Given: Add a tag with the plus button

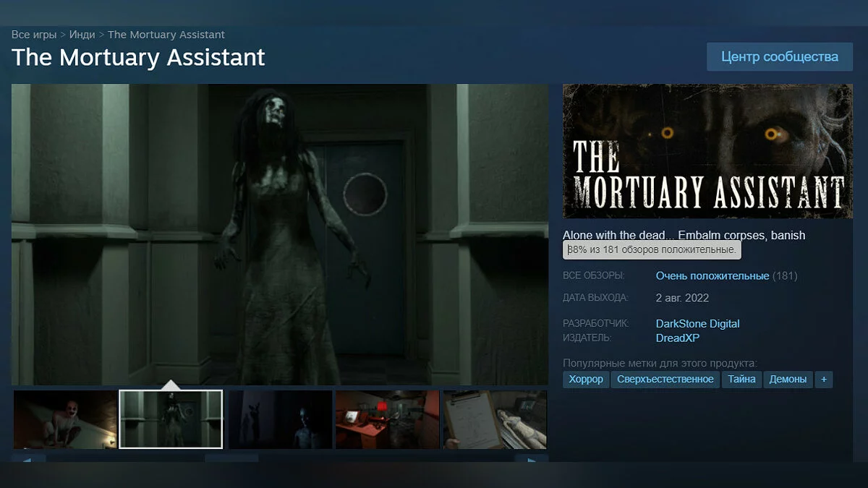Looking at the screenshot, I should (823, 380).
